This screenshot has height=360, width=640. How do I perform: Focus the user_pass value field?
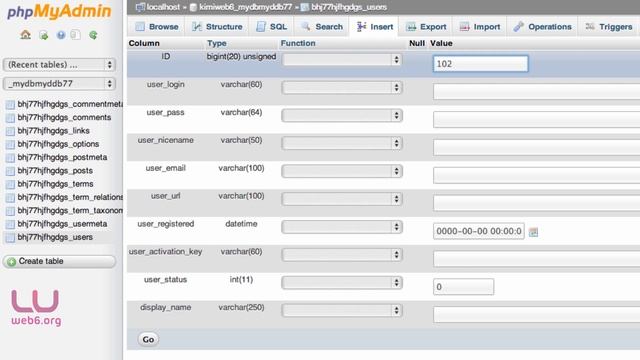coord(536,119)
